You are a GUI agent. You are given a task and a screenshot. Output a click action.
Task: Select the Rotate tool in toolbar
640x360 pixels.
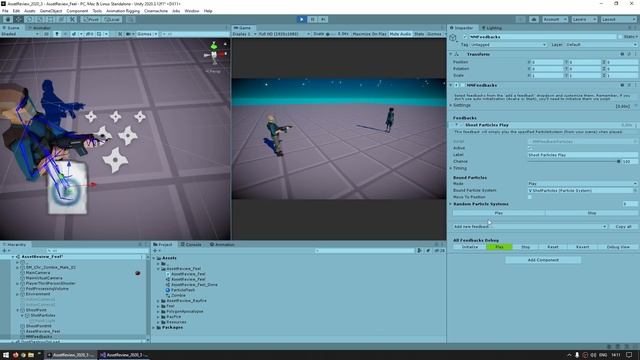29,19
